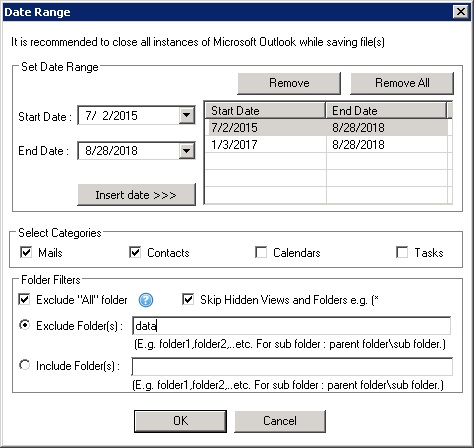The height and width of the screenshot is (448, 474).
Task: Click into the Include Folder(s) text field
Action: [292, 367]
